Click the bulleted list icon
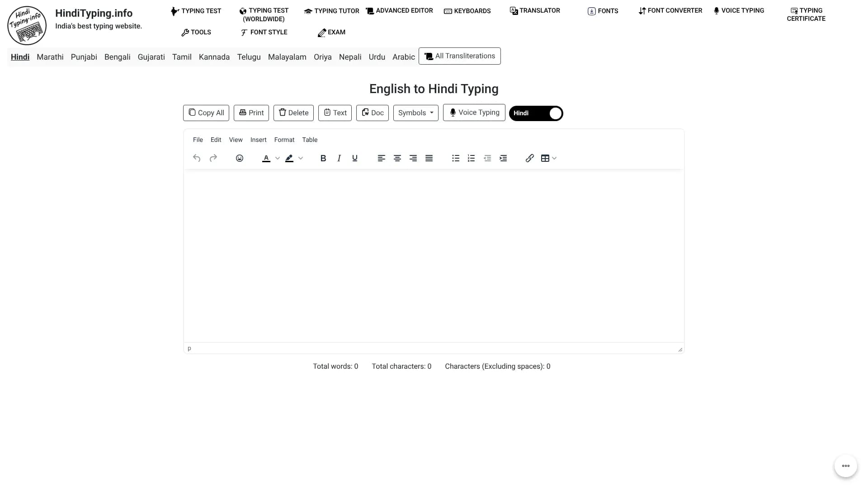Viewport: 868px width, 488px height. pos(455,158)
